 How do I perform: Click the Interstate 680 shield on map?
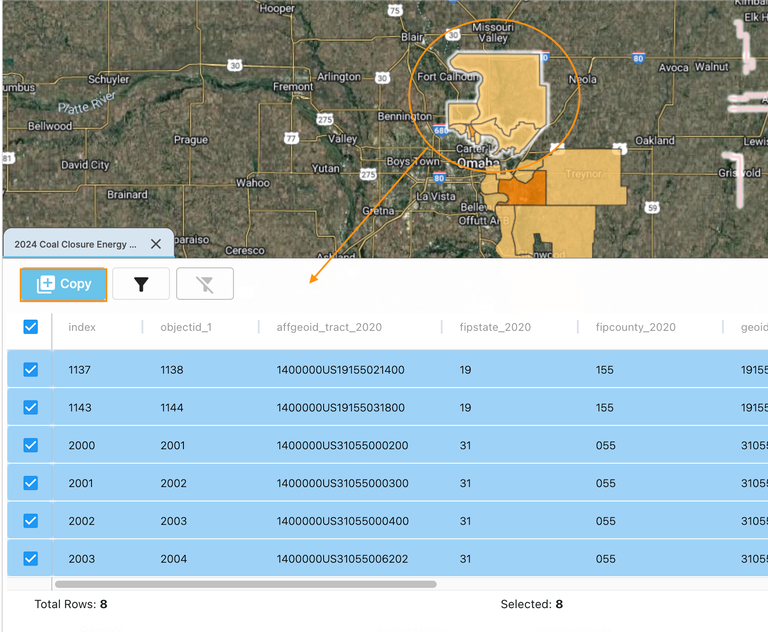point(441,130)
